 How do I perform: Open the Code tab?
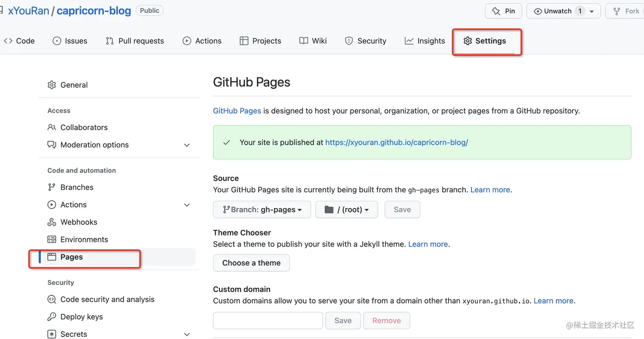click(19, 41)
